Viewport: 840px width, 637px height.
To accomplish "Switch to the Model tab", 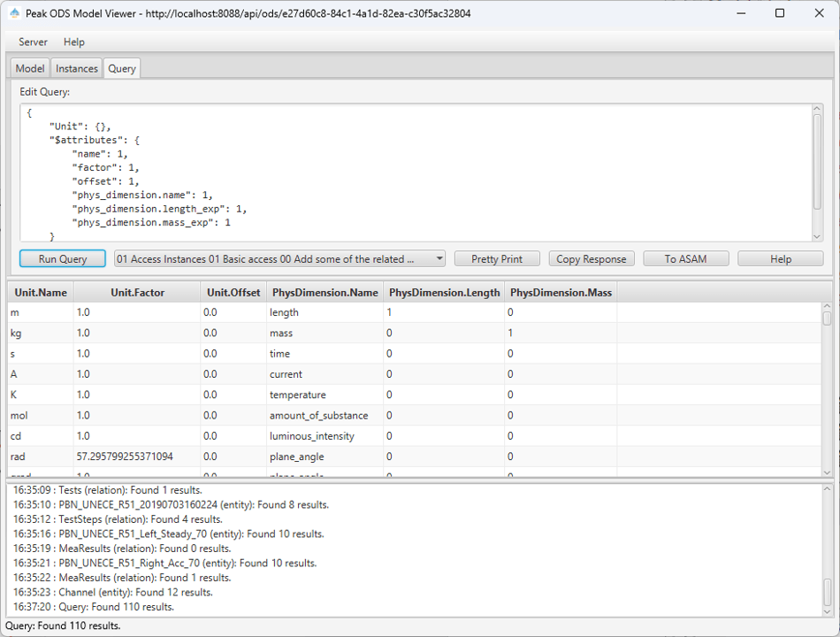I will [x=30, y=68].
